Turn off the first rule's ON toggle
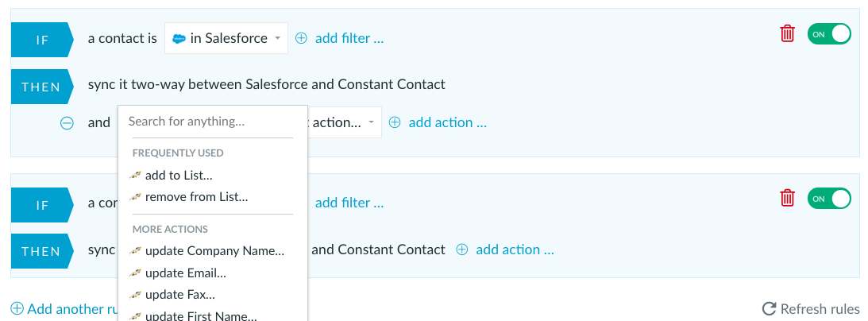 point(829,33)
